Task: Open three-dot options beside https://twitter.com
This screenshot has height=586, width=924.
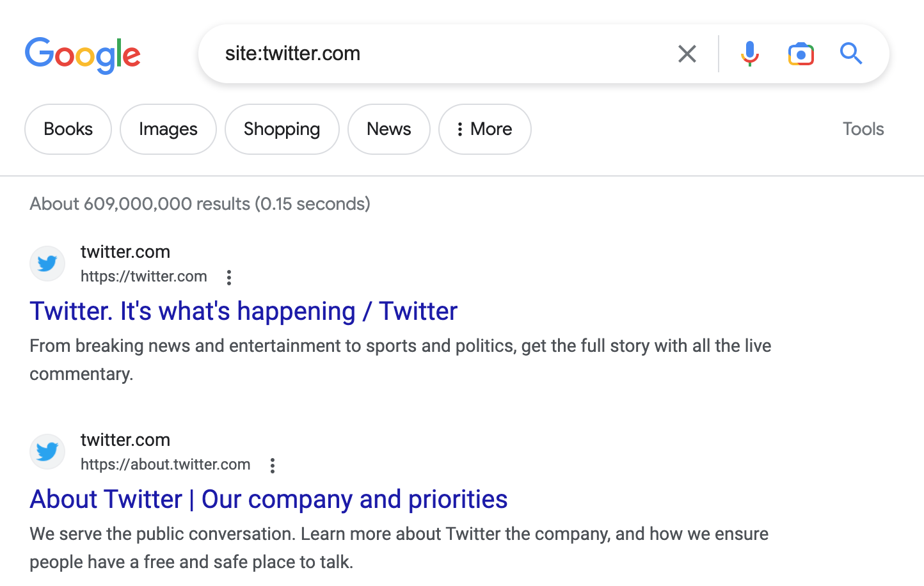Action: coord(229,278)
